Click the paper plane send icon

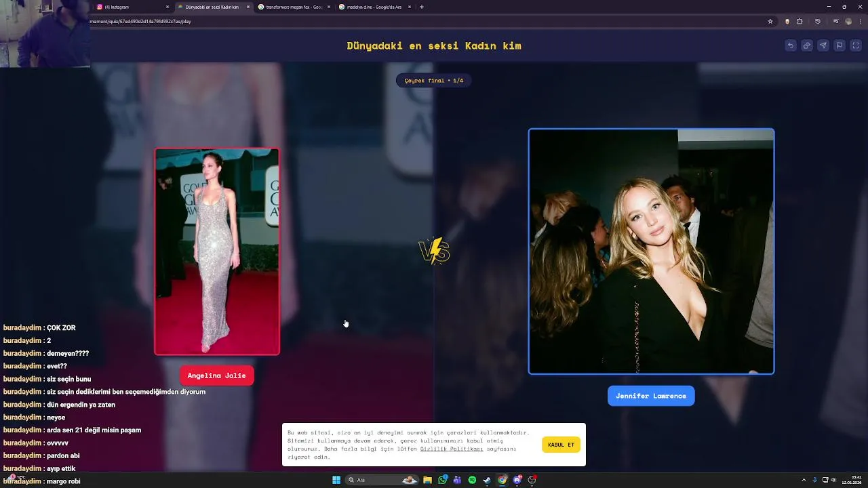coord(823,45)
